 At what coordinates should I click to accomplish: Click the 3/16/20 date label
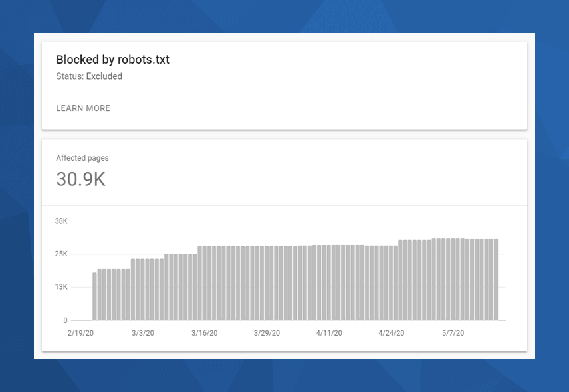(x=205, y=333)
